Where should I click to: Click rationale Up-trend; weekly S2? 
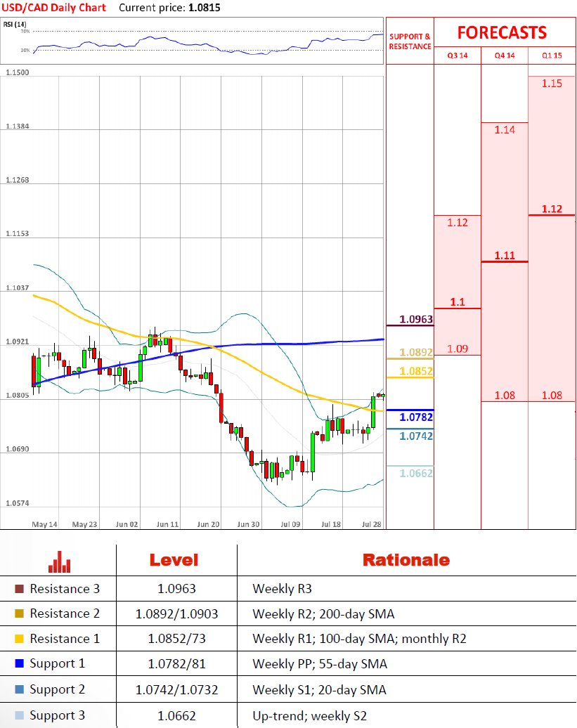(310, 716)
